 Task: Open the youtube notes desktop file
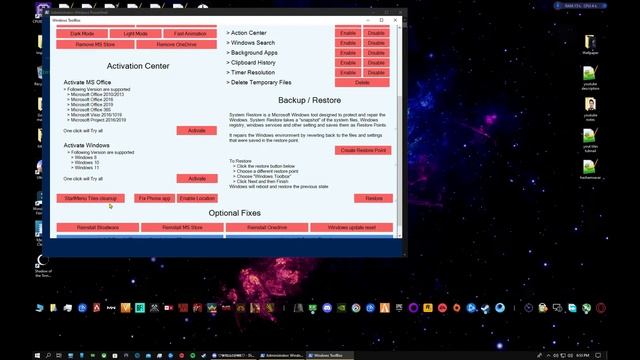590,109
